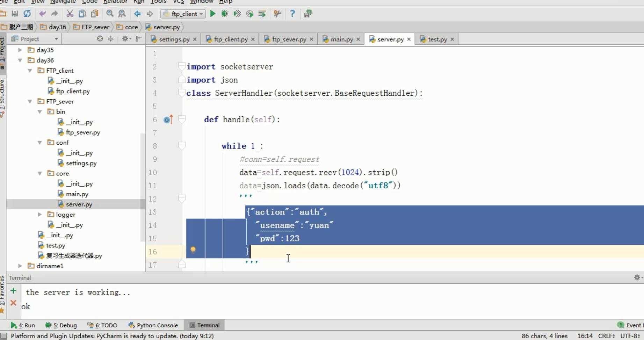Image resolution: width=644 pixels, height=340 pixels.
Task: Close the server.py editor tab
Action: (409, 39)
